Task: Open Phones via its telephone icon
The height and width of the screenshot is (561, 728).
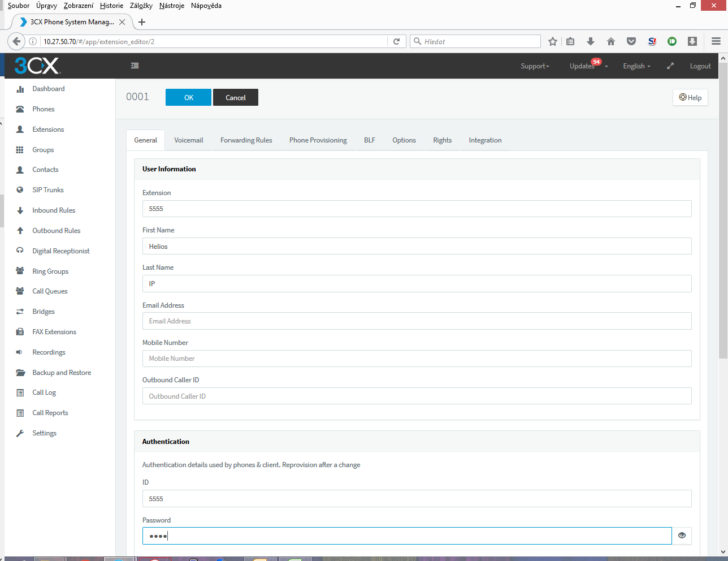Action: (x=20, y=109)
